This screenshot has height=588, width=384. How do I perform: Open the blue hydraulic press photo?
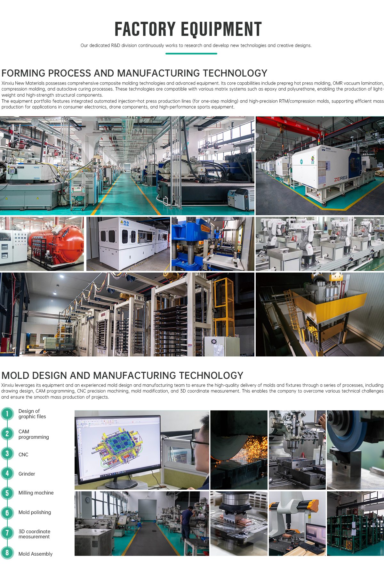pyautogui.click(x=213, y=244)
